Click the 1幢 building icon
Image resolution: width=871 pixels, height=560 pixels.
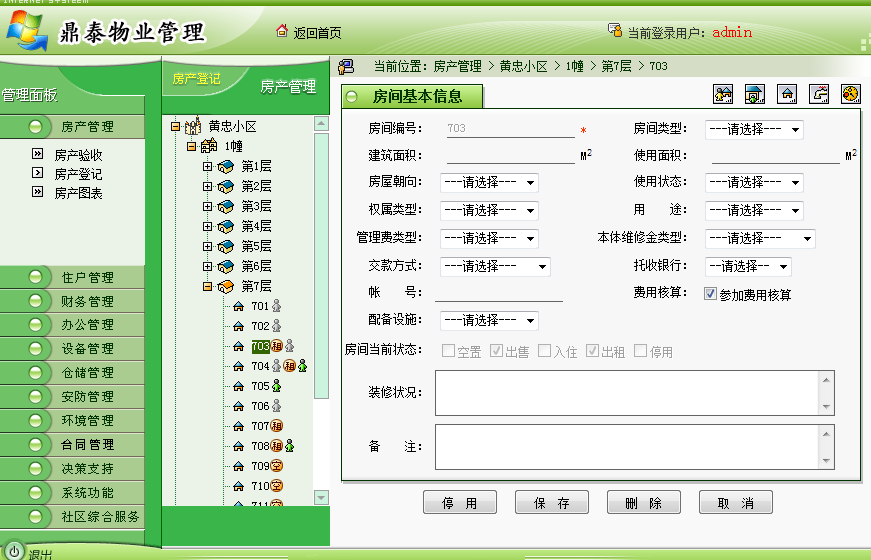tap(209, 146)
